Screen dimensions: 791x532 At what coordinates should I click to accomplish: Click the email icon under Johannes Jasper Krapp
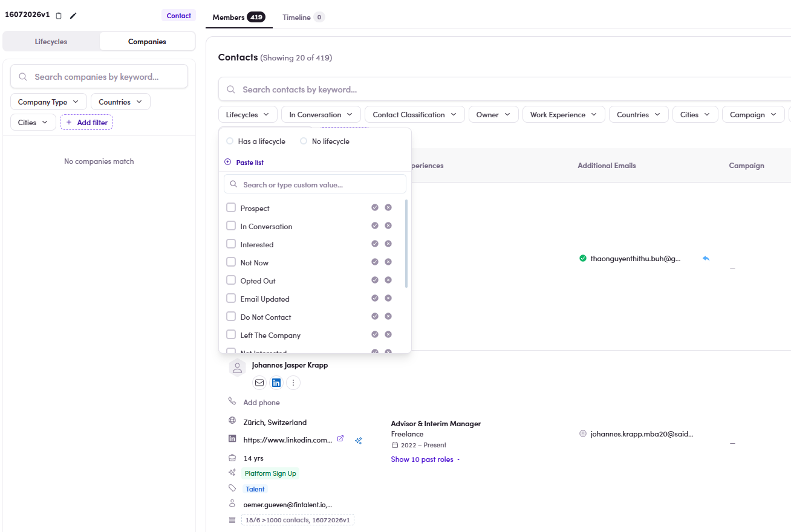(259, 383)
